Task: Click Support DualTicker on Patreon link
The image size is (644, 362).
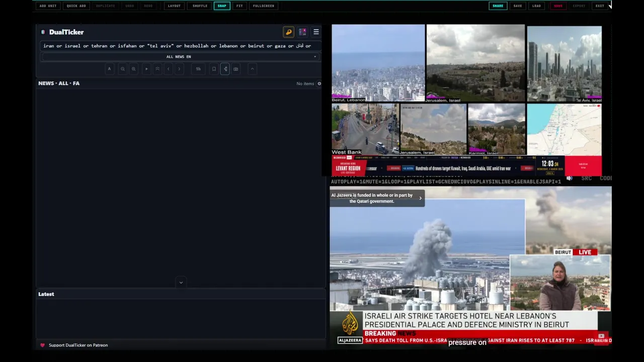Action: point(78,345)
